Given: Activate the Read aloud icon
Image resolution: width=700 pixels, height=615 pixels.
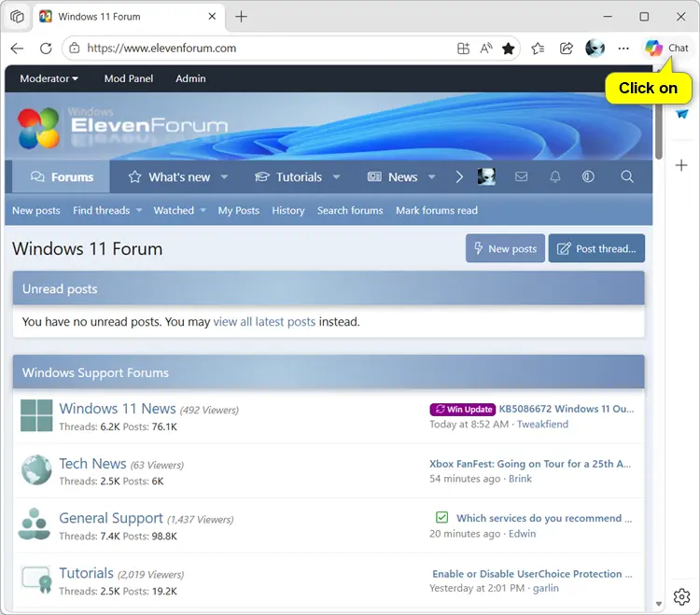Looking at the screenshot, I should pyautogui.click(x=486, y=49).
